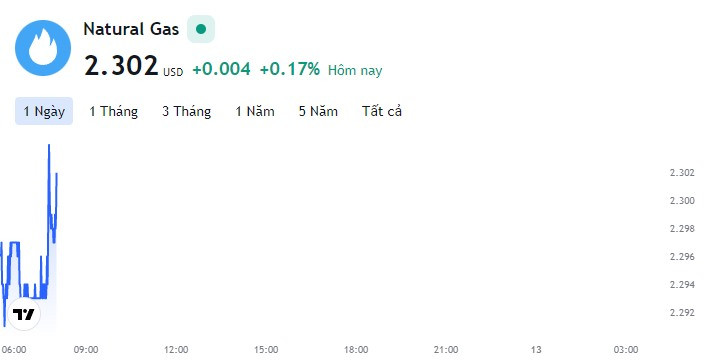The width and height of the screenshot is (704, 362).
Task: Switch to the 3 Tháng range
Action: (x=186, y=111)
